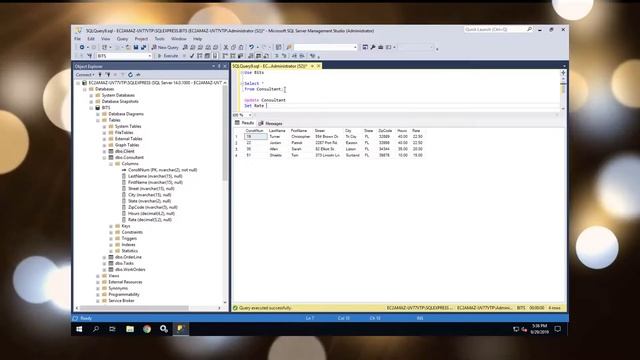Refresh the Object Explorer tree
Viewport: 640px width, 360px height.
(x=130, y=75)
